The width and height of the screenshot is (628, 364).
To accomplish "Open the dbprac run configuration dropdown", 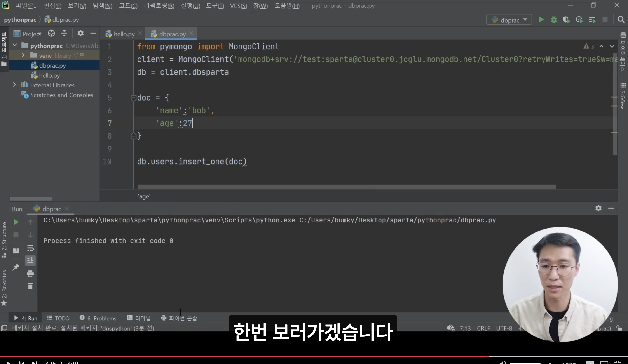I will [509, 20].
